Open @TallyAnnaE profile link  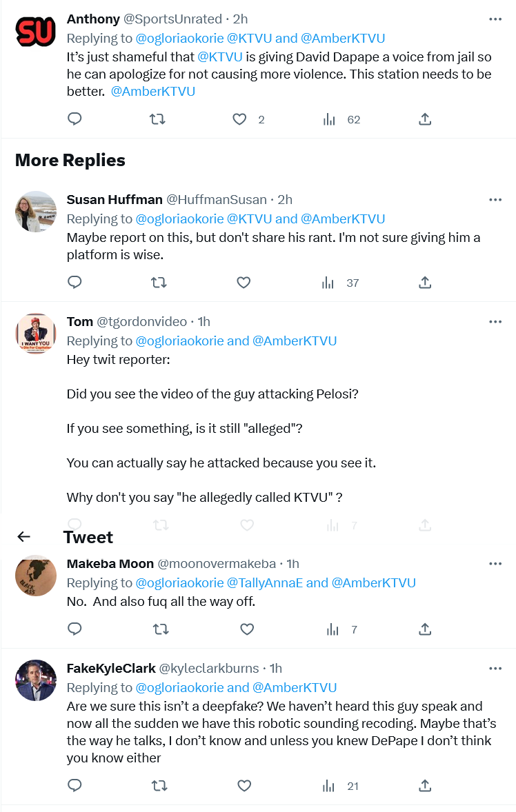point(265,582)
